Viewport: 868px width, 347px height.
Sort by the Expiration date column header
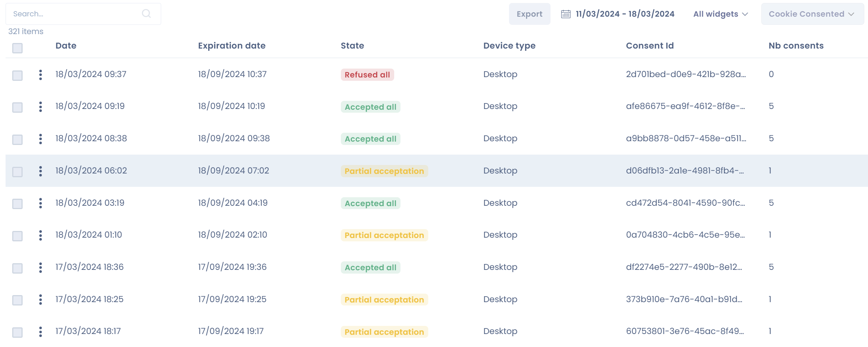pyautogui.click(x=232, y=46)
